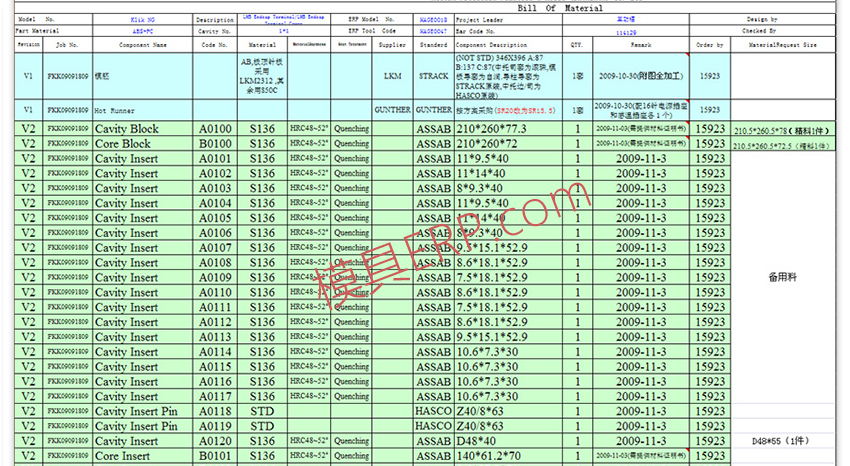
Task: Click the description cell '210*260*77.3'
Action: [490, 129]
